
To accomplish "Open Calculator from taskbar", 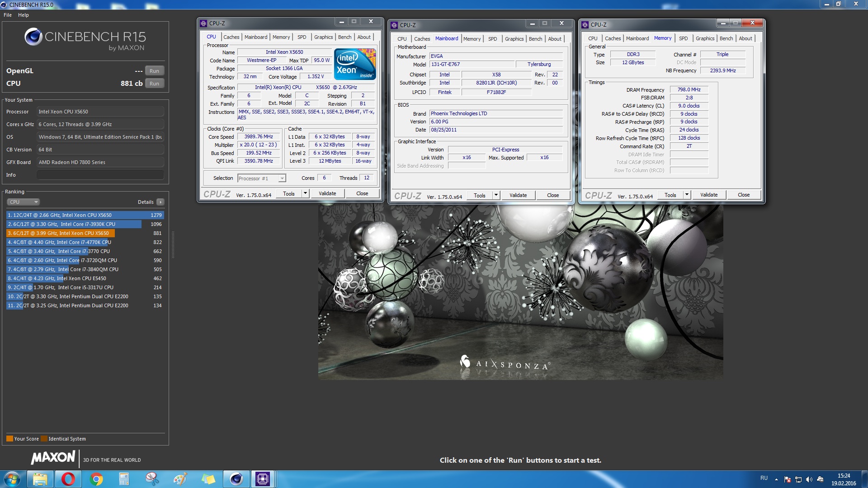I will pos(124,479).
